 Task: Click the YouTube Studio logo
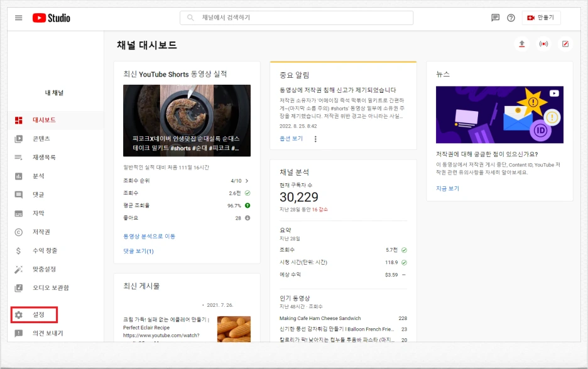click(51, 18)
